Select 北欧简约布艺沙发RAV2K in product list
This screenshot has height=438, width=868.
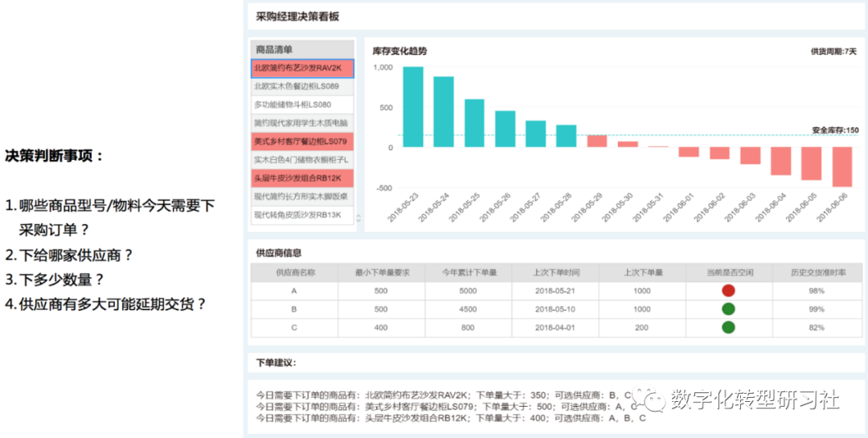pos(302,68)
